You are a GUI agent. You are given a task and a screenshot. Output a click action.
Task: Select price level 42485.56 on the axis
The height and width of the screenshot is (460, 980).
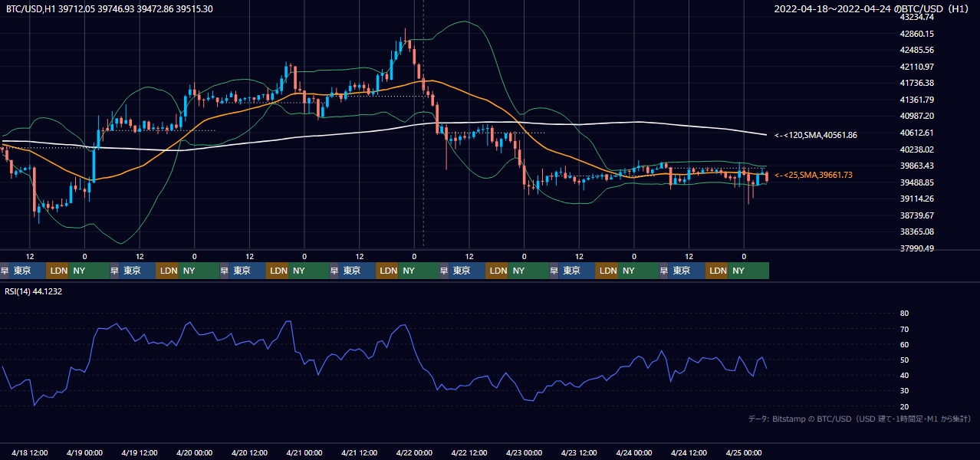(917, 50)
